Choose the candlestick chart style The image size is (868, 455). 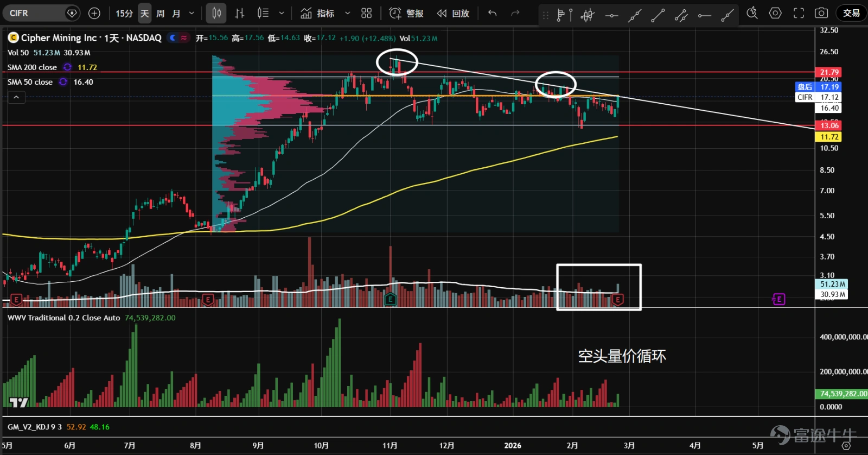216,13
